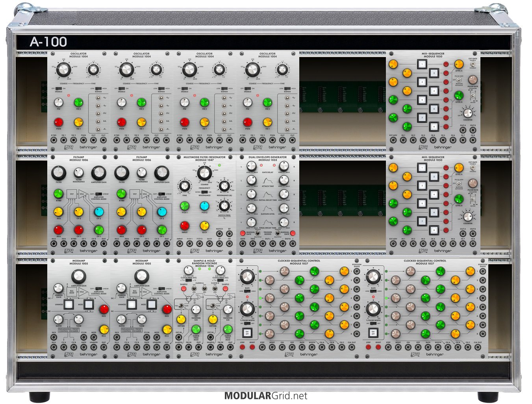The width and height of the screenshot is (532, 404).
Task: Select the COUNTER knob on upper Mix-Sequencer
Action: [x=468, y=113]
